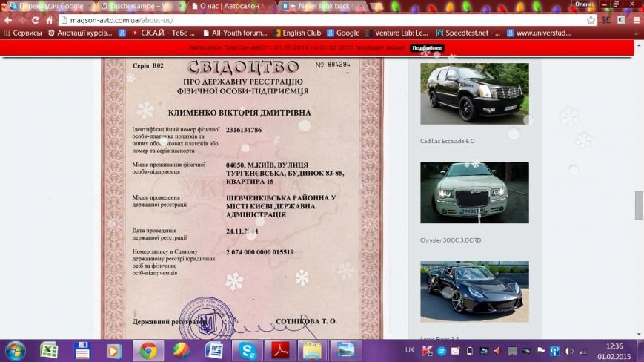
Task: Close the Taschenlampe tab
Action: 181,6
